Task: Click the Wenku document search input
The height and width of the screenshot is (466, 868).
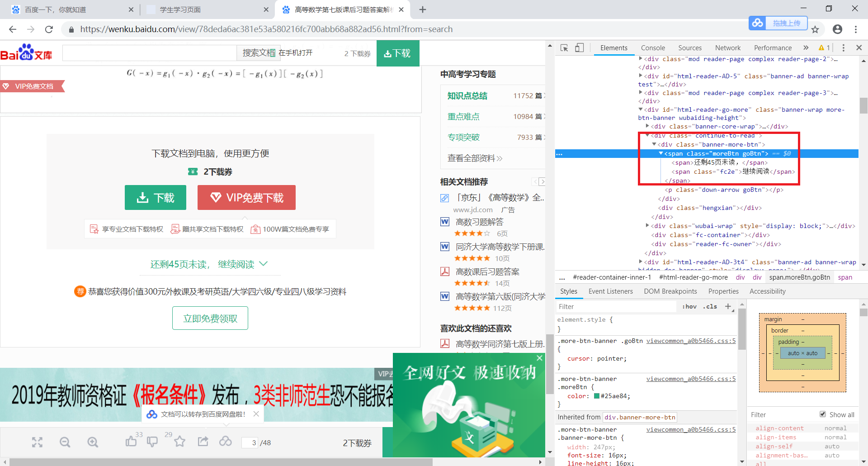Action: [150, 53]
